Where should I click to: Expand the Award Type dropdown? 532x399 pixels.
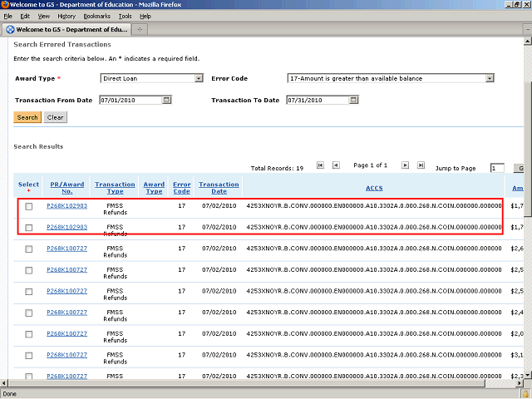[x=199, y=78]
